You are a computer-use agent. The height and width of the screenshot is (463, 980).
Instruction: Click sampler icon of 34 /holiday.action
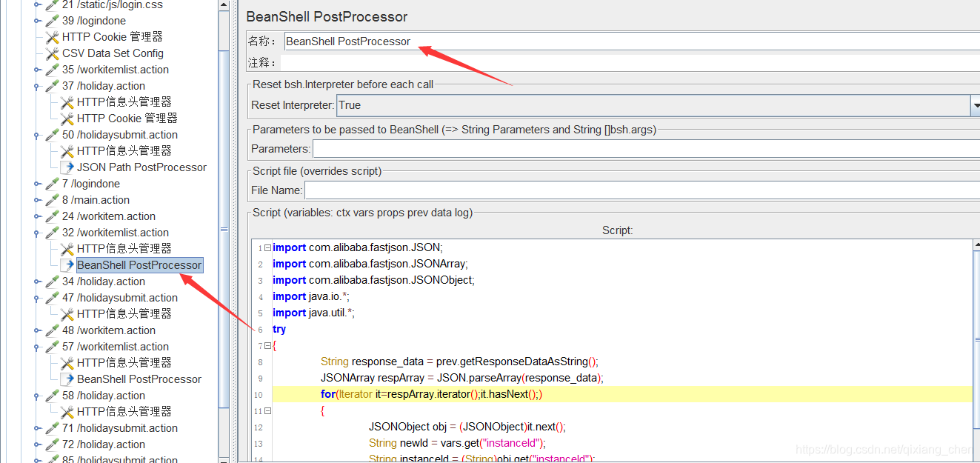click(52, 282)
